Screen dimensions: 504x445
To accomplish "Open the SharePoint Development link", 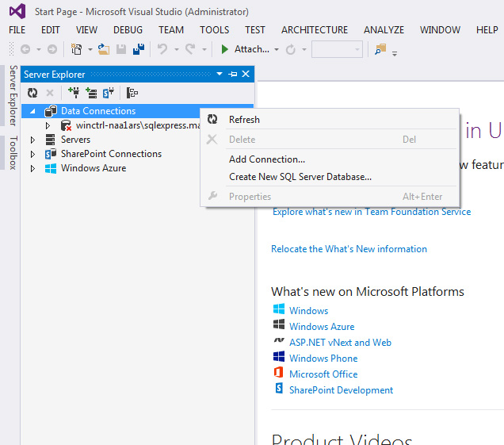I will [341, 390].
